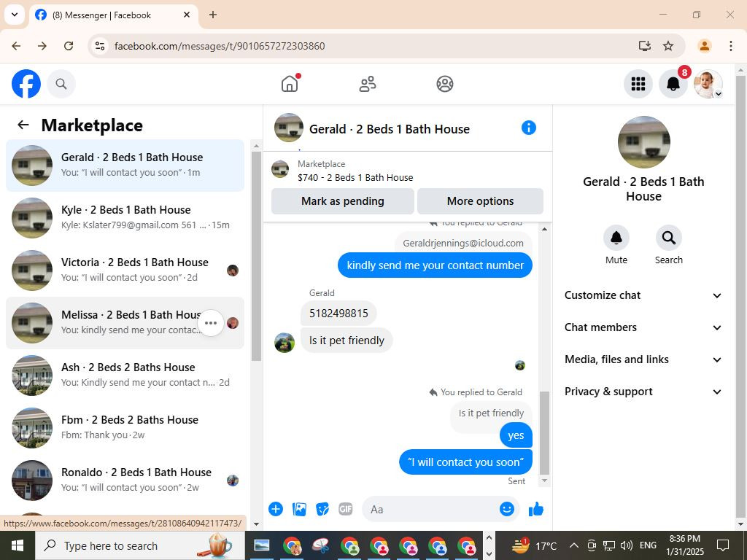747x560 pixels.
Task: Open the GIF picker
Action: point(346,509)
